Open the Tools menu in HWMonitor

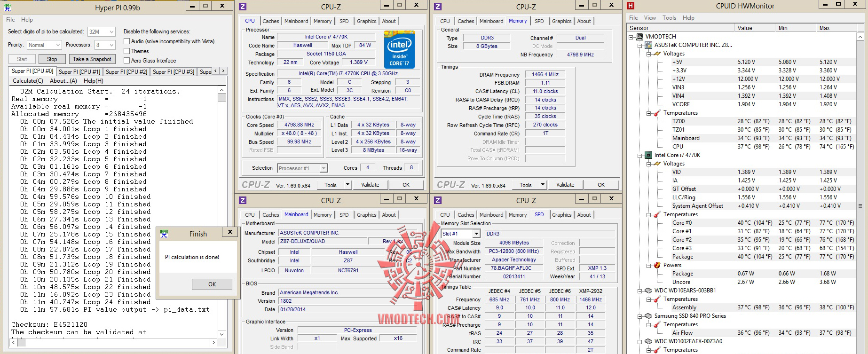[x=669, y=18]
